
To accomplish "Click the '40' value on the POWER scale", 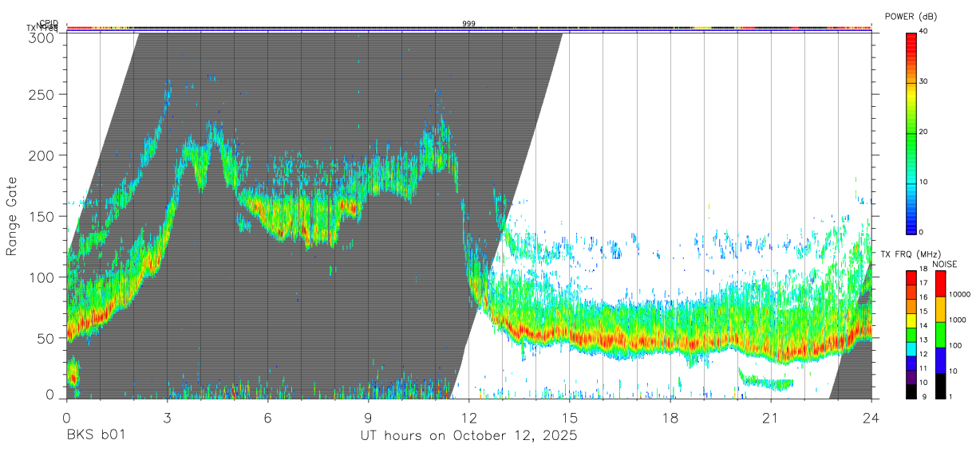I will coord(924,31).
